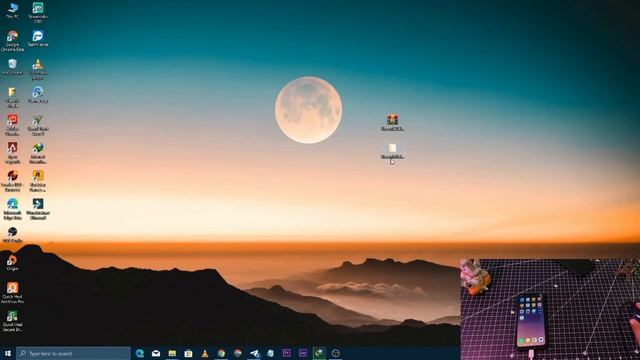Select the Wondershare desktop shortcut beside Edge Beta

(x=38, y=209)
